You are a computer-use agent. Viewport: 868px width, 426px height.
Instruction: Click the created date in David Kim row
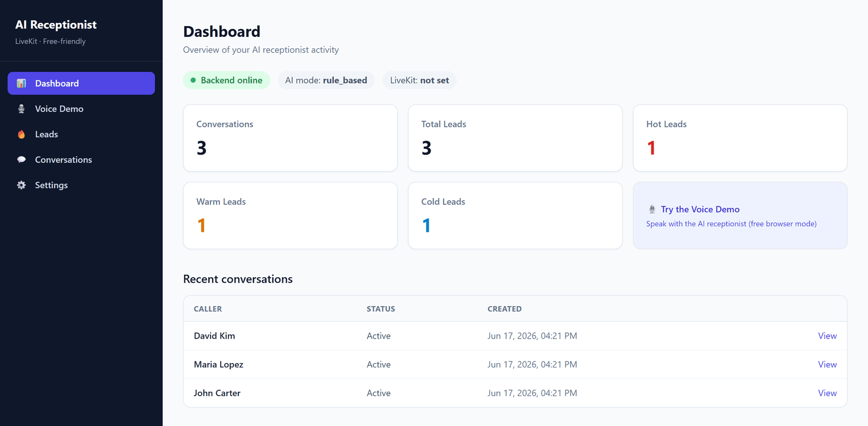[532, 336]
